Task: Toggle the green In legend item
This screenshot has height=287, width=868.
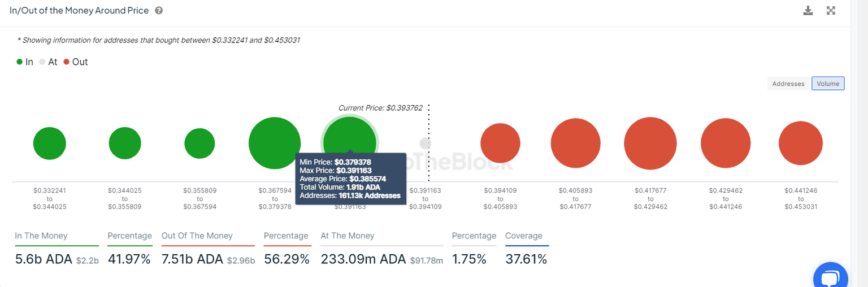Action: coord(25,62)
